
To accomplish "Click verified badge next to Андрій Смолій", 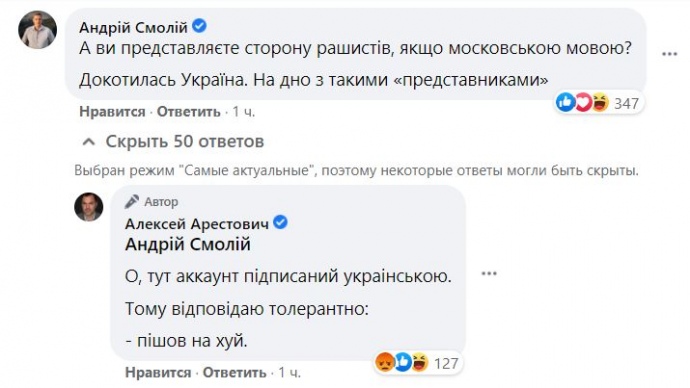I will point(199,26).
